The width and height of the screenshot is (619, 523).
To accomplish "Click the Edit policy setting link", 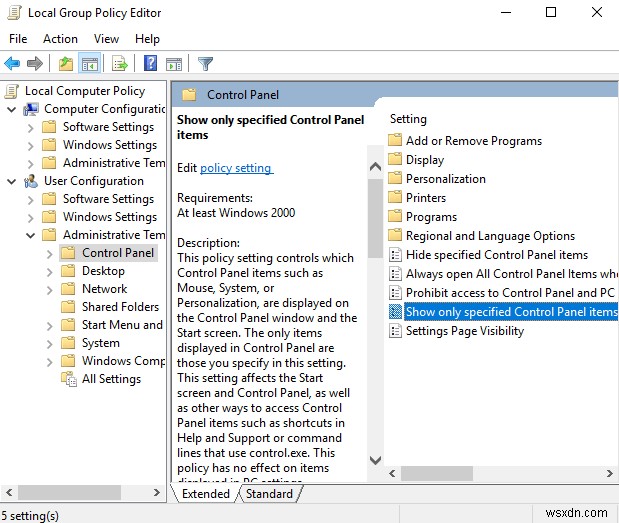I will click(x=236, y=168).
